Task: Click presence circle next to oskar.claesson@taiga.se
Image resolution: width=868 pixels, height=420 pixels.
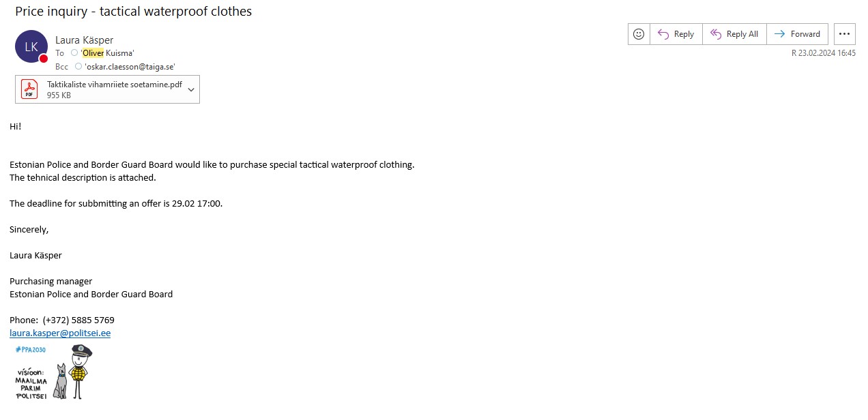Action: click(78, 66)
